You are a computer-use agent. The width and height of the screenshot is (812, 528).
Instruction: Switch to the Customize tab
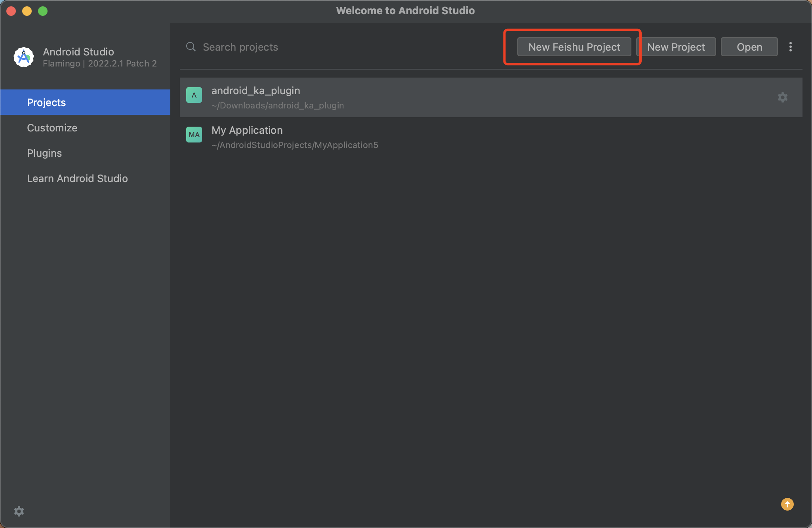(52, 128)
